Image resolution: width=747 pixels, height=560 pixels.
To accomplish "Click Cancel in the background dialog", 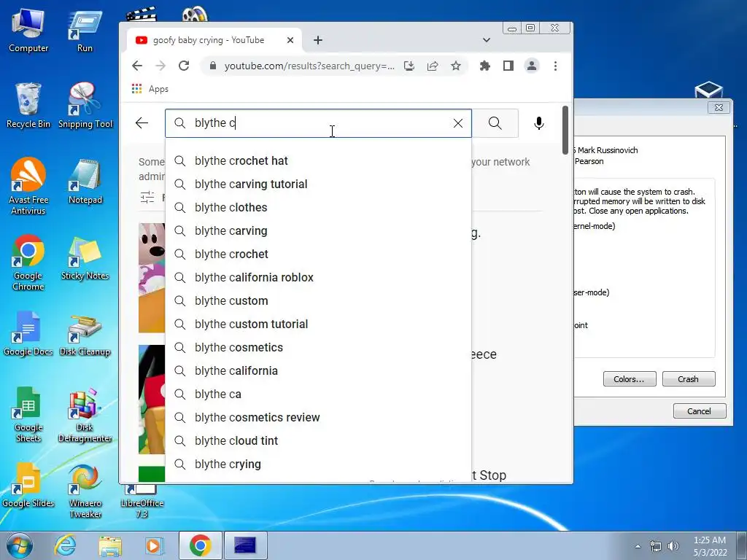I will coord(700,411).
